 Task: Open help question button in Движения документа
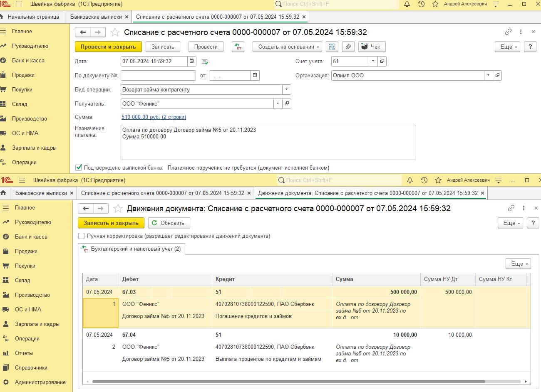[x=533, y=223]
